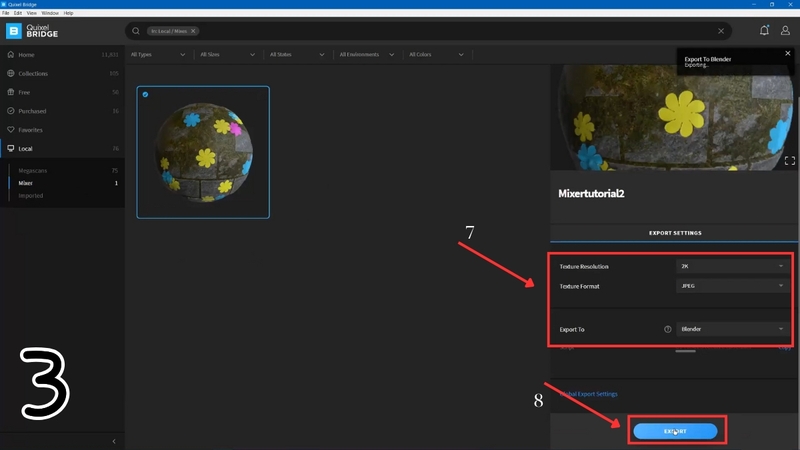Select the Mixertutorial2 asset thumbnail

click(203, 152)
